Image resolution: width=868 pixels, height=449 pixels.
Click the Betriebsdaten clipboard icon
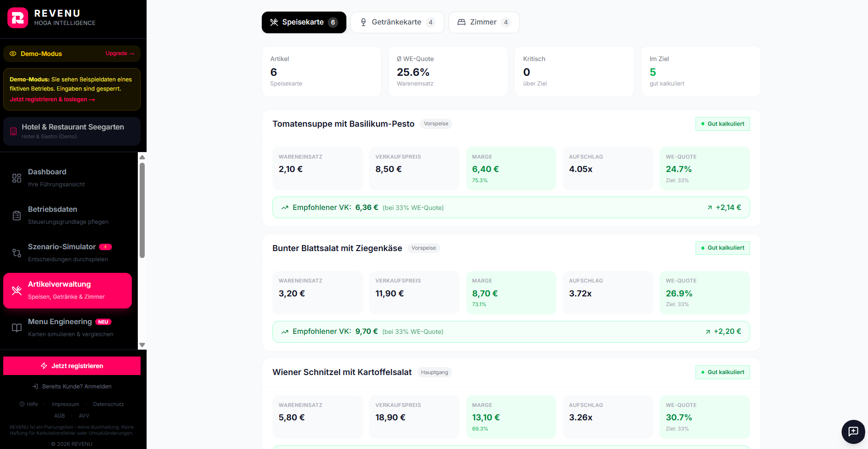[17, 215]
